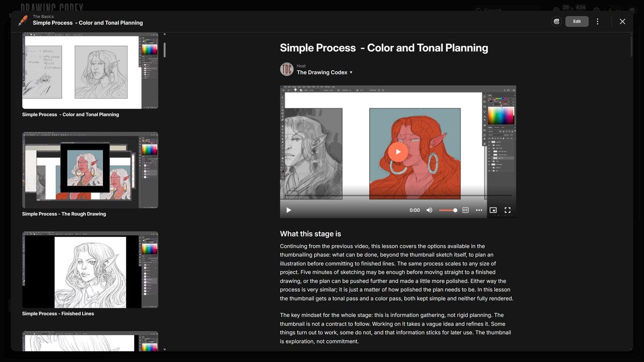Start video with the orange center play button
644x362 pixels.
pyautogui.click(x=398, y=152)
